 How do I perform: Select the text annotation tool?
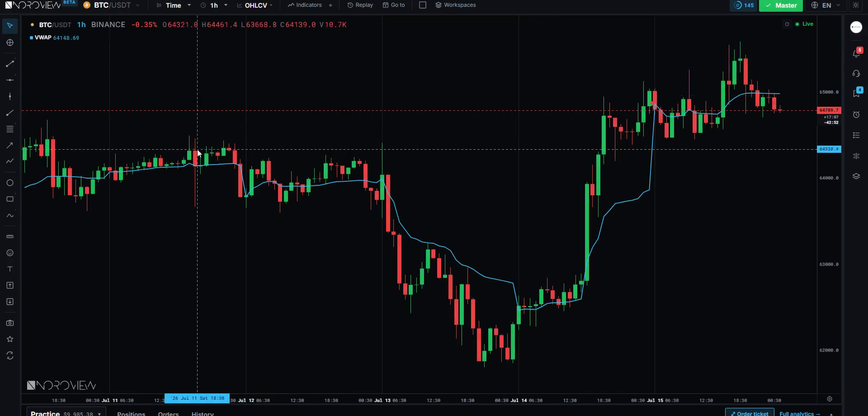click(x=10, y=269)
